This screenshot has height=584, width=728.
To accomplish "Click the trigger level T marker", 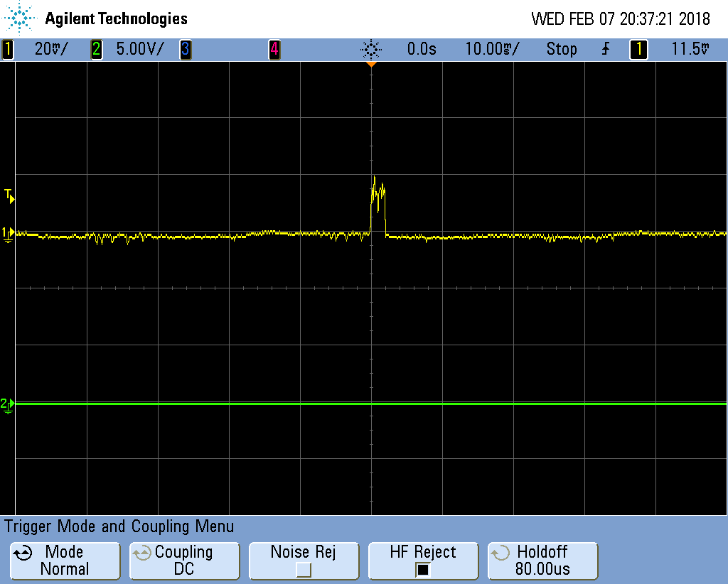I will point(9,196).
